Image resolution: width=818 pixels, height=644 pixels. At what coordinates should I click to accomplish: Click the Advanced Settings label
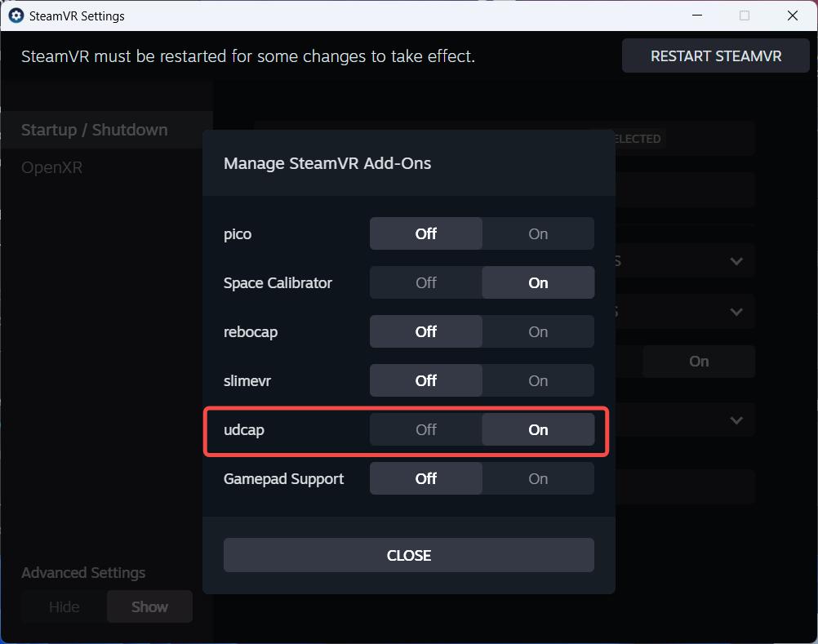pos(83,572)
